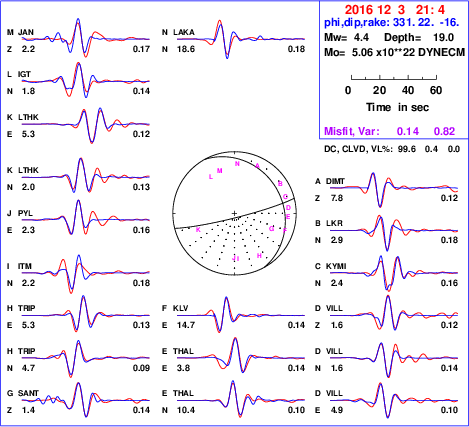Viewport: 469px width, 427px height.
Task: Click the 60 mark on time scale
Action: (x=436, y=90)
